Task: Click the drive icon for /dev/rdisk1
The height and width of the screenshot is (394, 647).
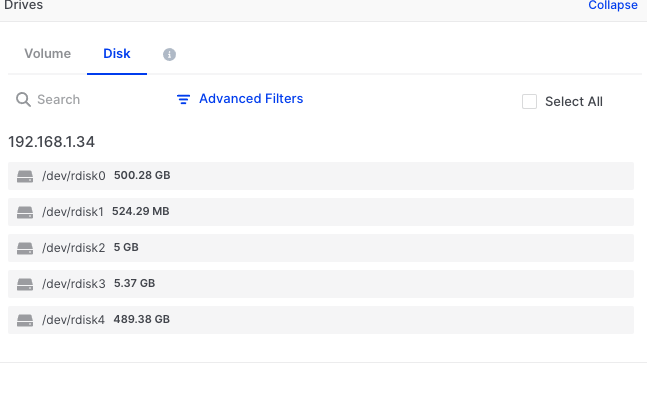Action: [x=25, y=212]
